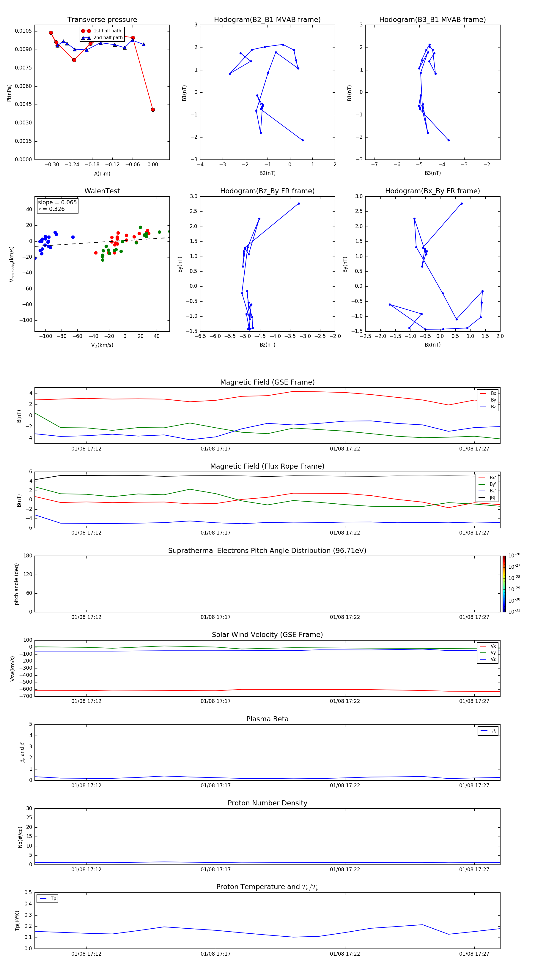This screenshot has width=535, height=980.
Task: Click the Vy legend entry in velocity plot
Action: [x=488, y=653]
